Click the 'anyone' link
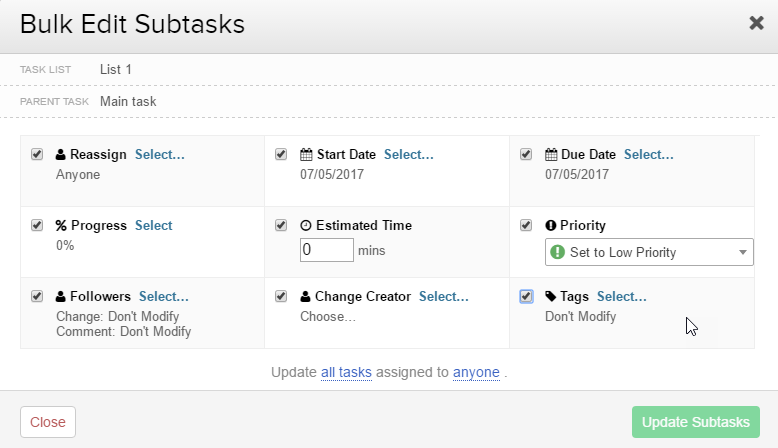778x448 pixels. point(476,373)
